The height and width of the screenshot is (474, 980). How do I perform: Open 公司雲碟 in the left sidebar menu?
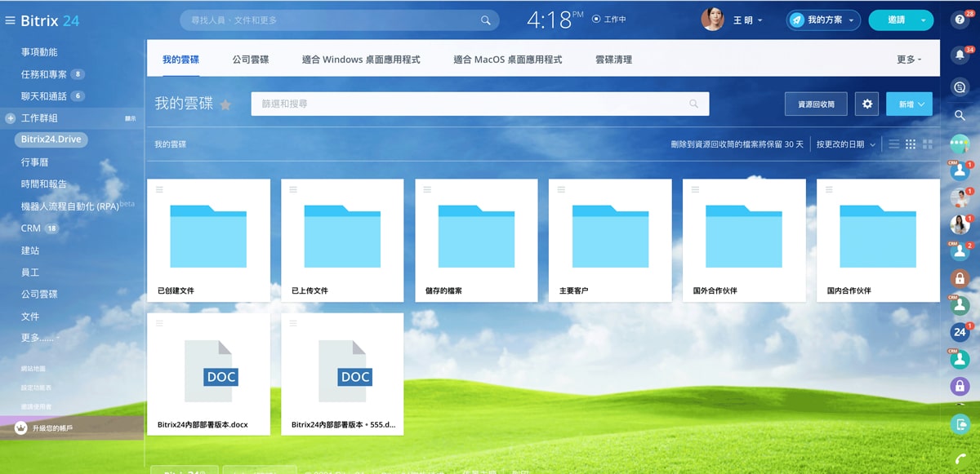click(39, 294)
